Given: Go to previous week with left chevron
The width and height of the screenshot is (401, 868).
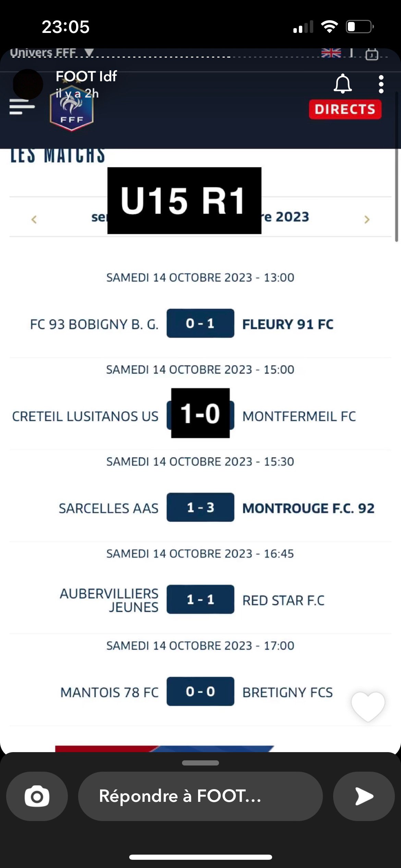Looking at the screenshot, I should tap(34, 219).
